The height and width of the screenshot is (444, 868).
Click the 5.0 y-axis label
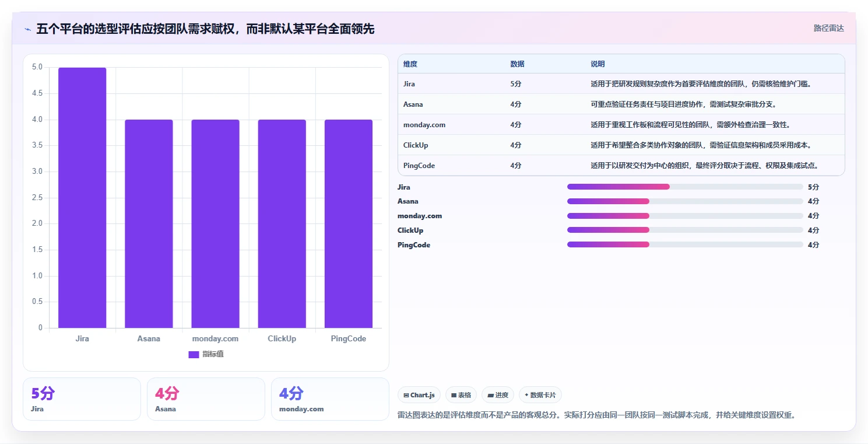pos(37,67)
